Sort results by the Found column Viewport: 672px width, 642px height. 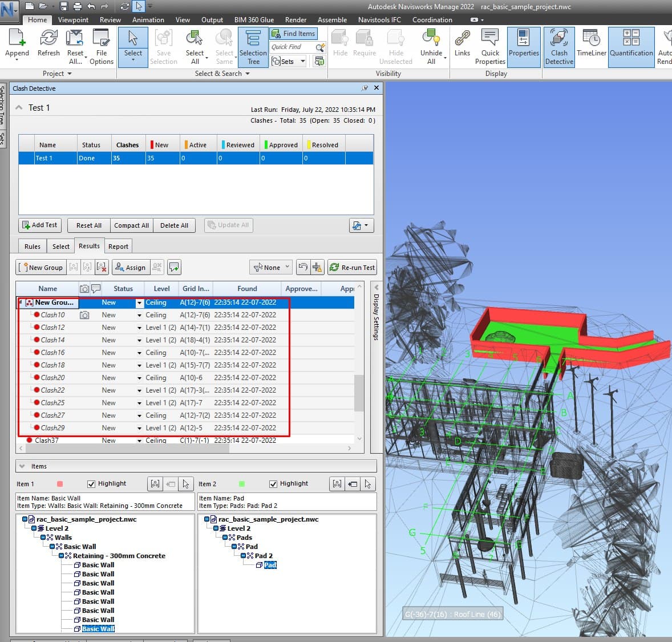pos(247,289)
